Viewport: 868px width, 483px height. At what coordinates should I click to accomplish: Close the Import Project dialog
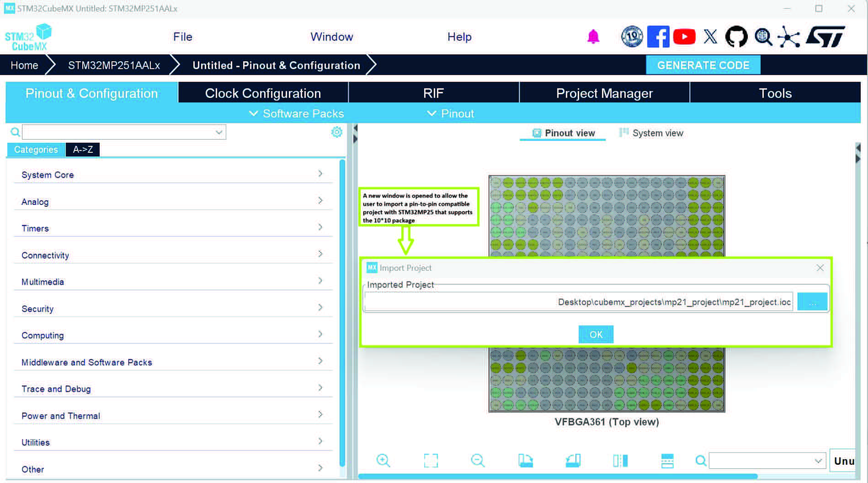click(x=820, y=268)
